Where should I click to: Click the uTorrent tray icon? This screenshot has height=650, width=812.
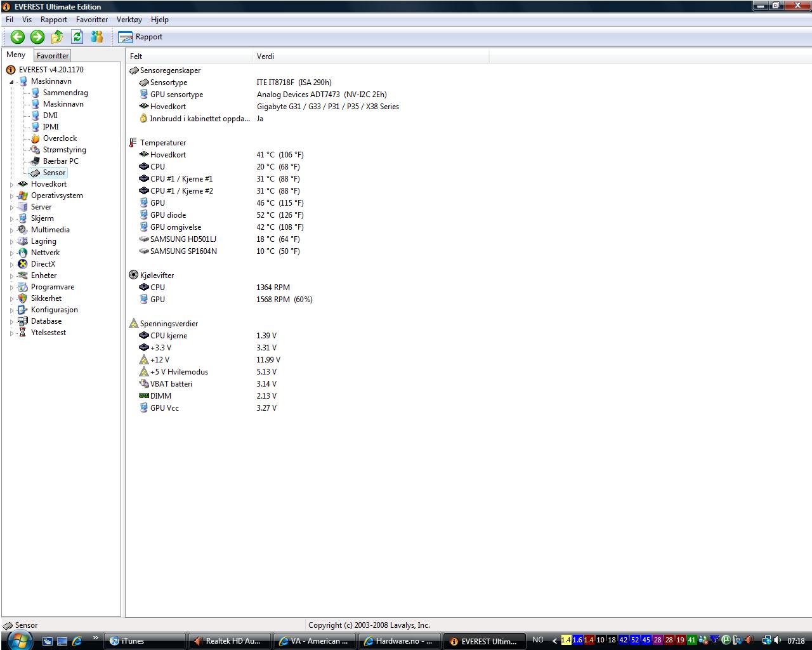tap(726, 640)
